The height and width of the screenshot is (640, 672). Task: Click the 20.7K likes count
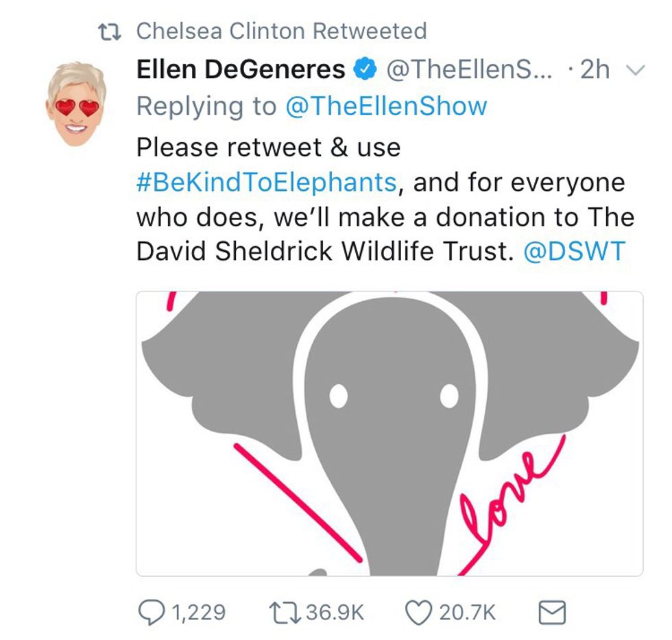467,612
